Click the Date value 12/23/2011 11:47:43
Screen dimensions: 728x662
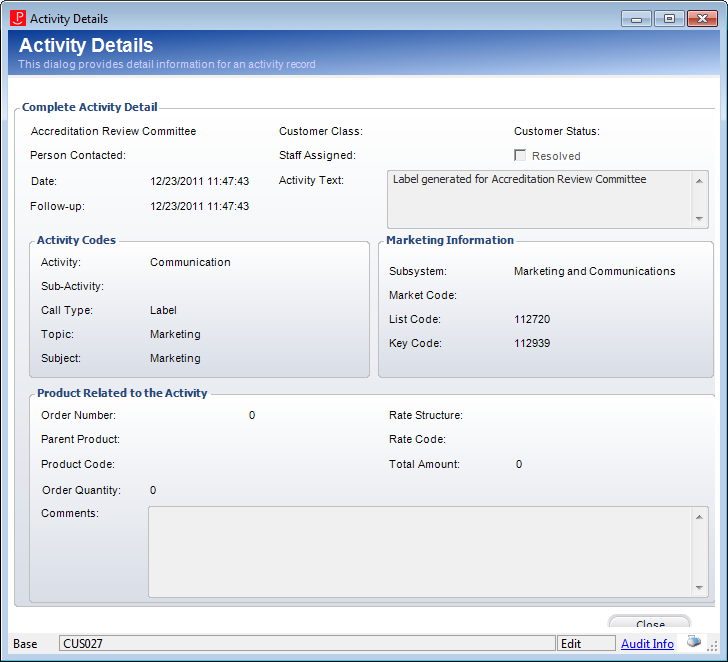point(200,181)
